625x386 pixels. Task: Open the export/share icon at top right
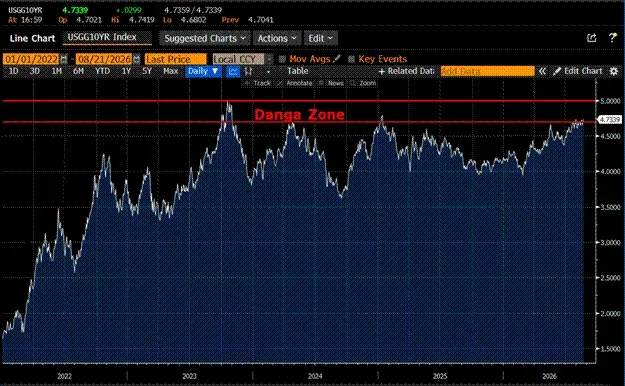coord(592,38)
